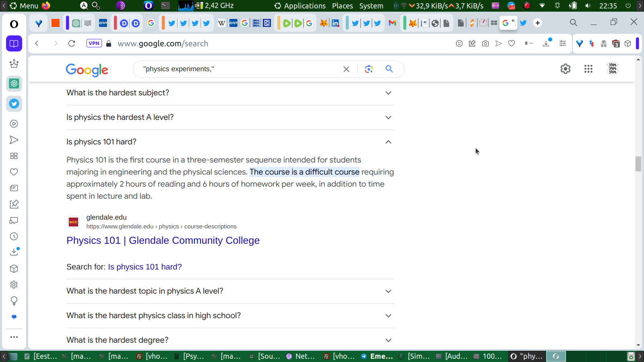The height and width of the screenshot is (362, 644).
Task: Open Google apps grid
Action: tap(588, 69)
